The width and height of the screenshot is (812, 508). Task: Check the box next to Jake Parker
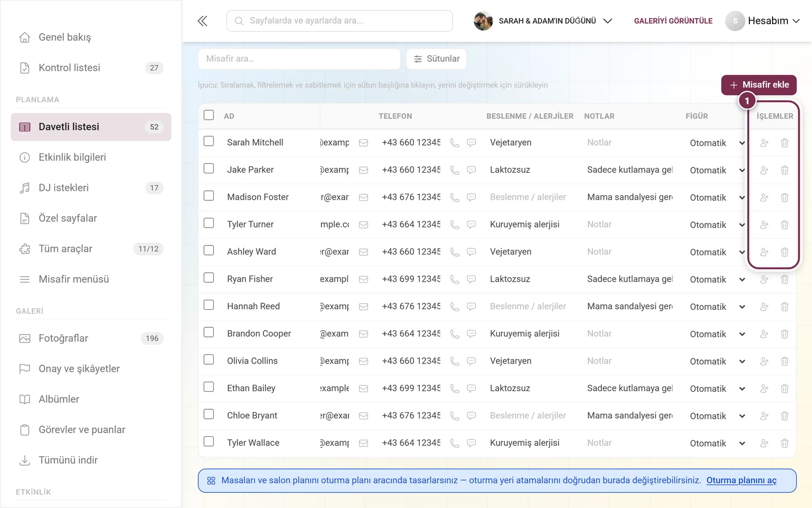point(209,168)
